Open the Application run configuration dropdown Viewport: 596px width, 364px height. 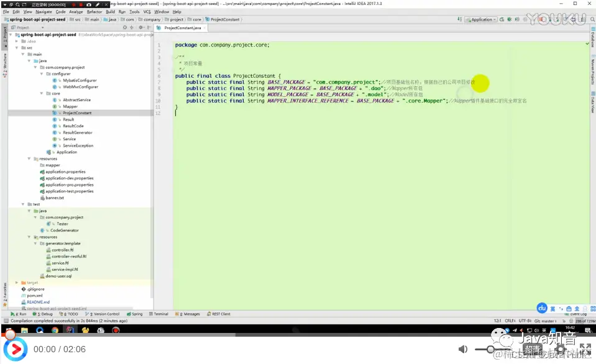click(481, 19)
